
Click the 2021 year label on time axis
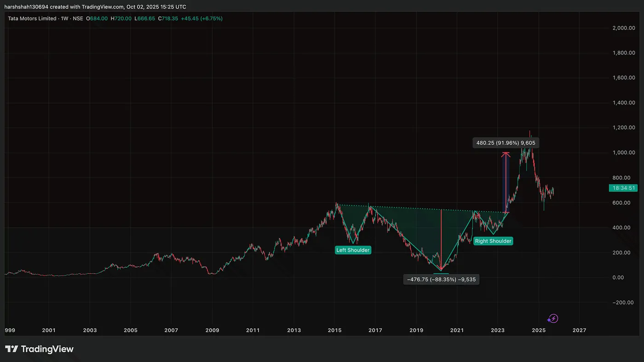(x=457, y=330)
